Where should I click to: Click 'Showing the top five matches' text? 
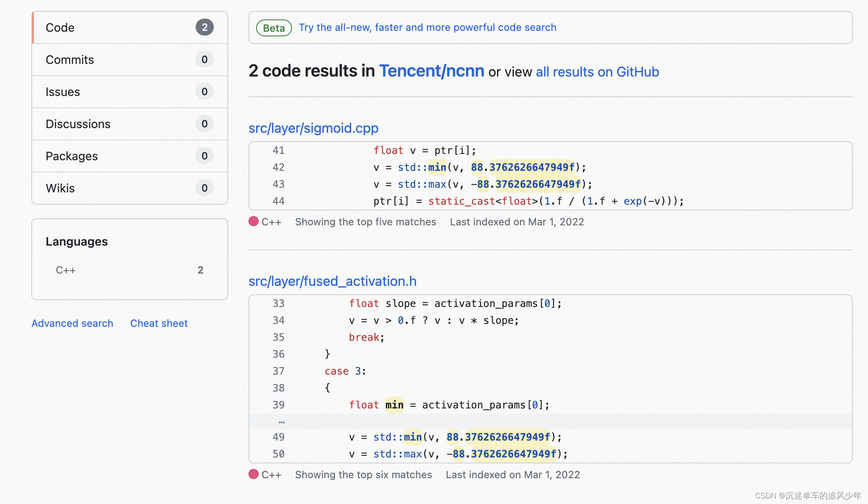(366, 222)
